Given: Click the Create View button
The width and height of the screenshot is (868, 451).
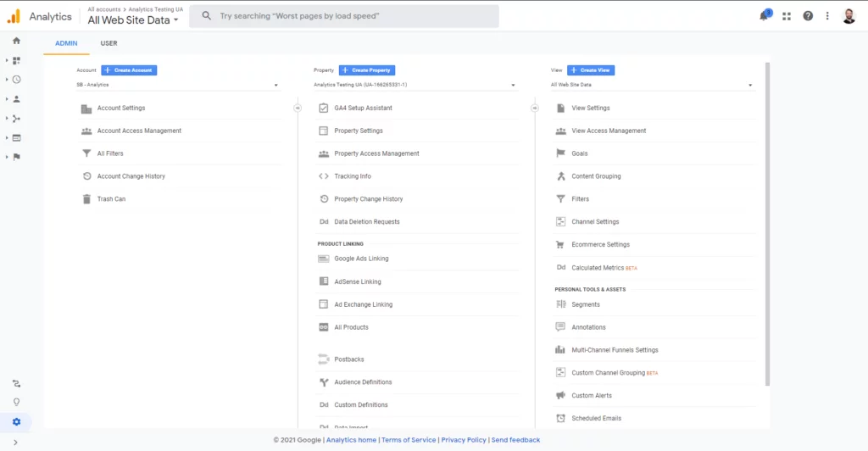Looking at the screenshot, I should (591, 70).
